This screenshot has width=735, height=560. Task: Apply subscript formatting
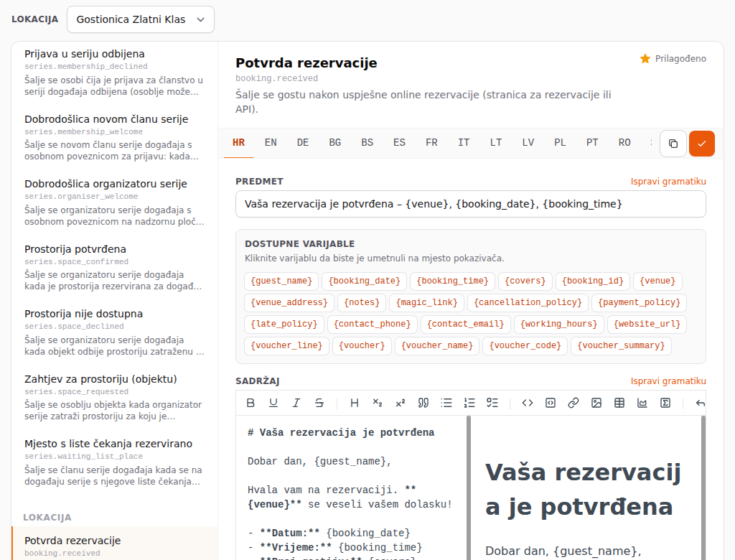378,403
